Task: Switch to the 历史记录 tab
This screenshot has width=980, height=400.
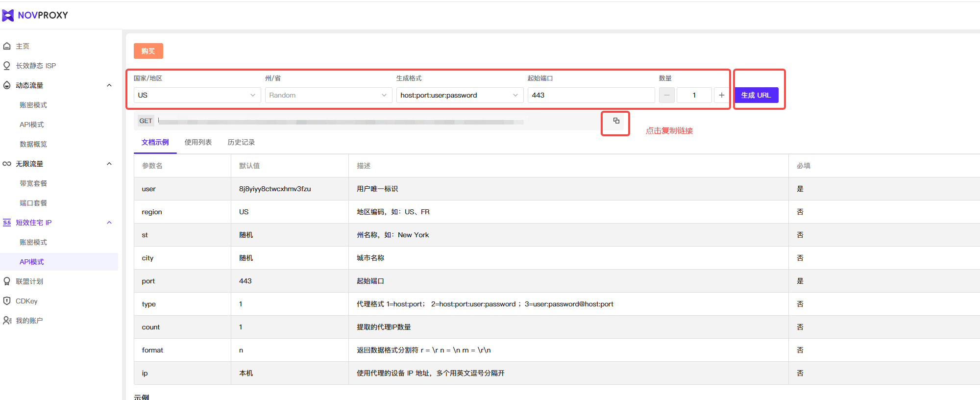Action: (241, 142)
